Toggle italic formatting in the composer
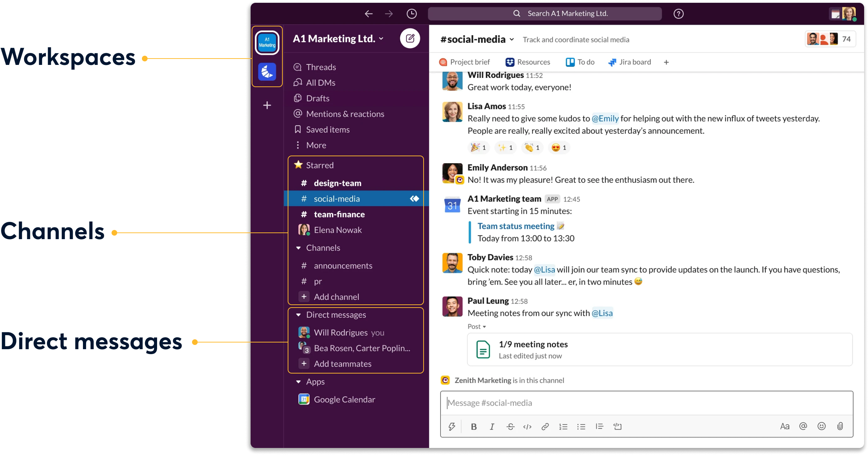This screenshot has width=868, height=455. click(492, 426)
